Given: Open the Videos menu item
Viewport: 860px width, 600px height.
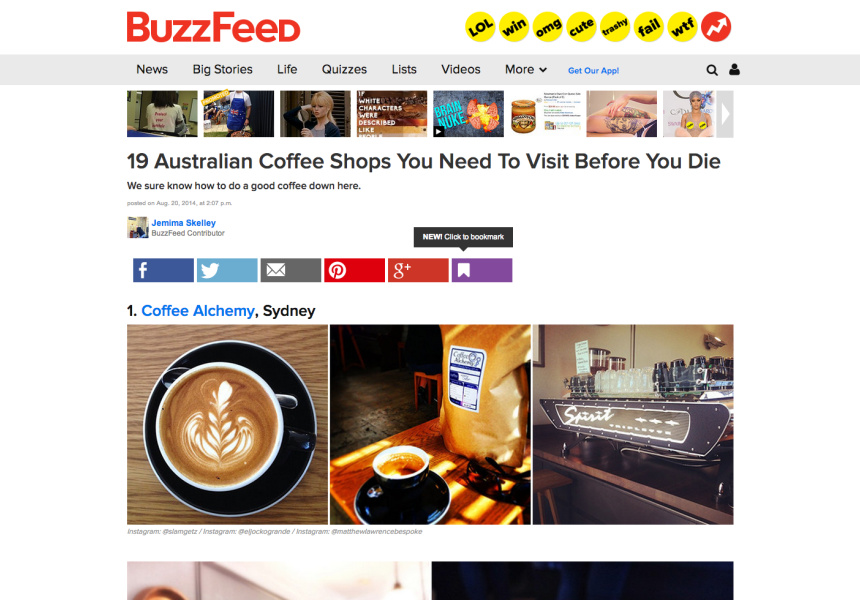Looking at the screenshot, I should [x=461, y=70].
